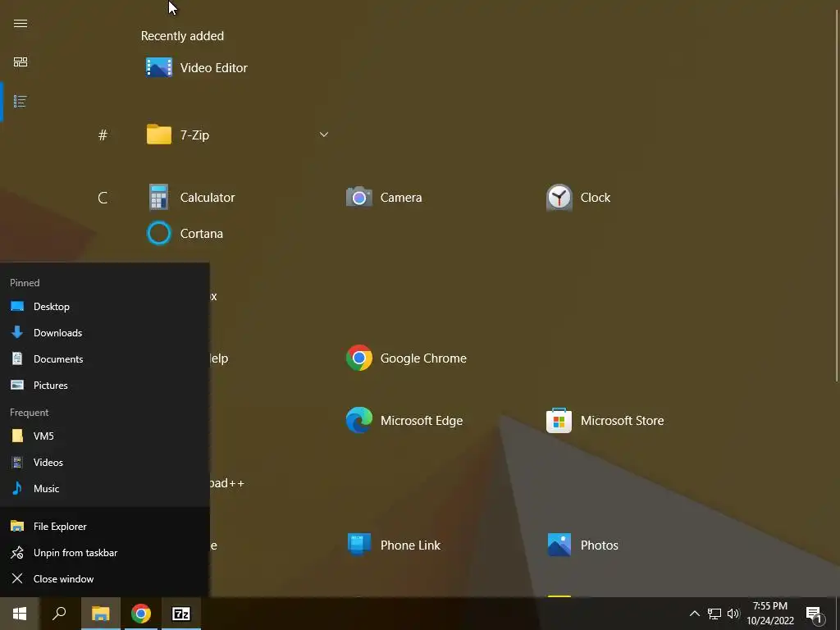Jump to the # letter section
Image resolution: width=840 pixels, height=630 pixels.
point(103,135)
